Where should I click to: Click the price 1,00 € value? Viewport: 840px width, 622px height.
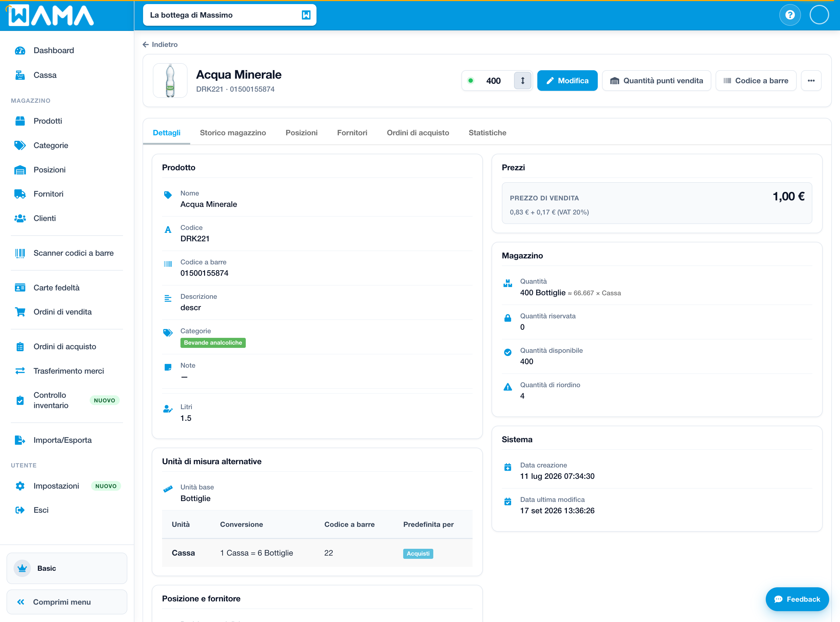click(789, 197)
